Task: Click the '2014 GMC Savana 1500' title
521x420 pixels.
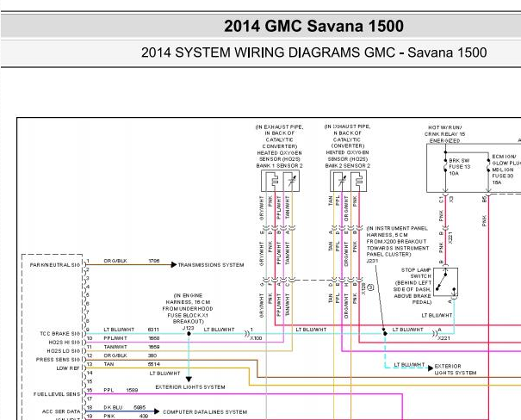Action: click(x=314, y=26)
